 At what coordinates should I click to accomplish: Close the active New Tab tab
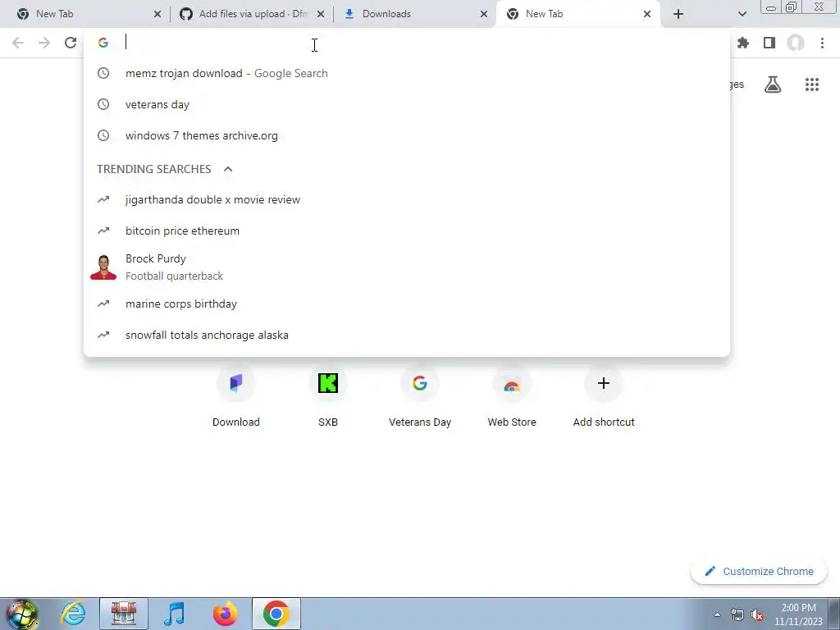click(x=647, y=14)
